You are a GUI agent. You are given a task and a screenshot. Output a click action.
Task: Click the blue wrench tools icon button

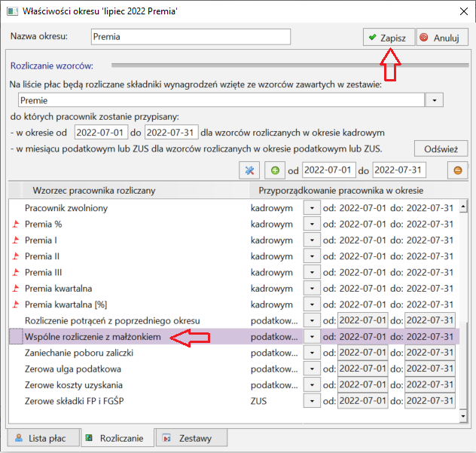[x=249, y=170]
